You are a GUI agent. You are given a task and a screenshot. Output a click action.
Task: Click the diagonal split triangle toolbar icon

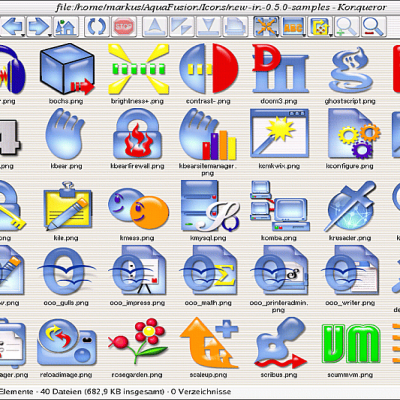(x=182, y=26)
